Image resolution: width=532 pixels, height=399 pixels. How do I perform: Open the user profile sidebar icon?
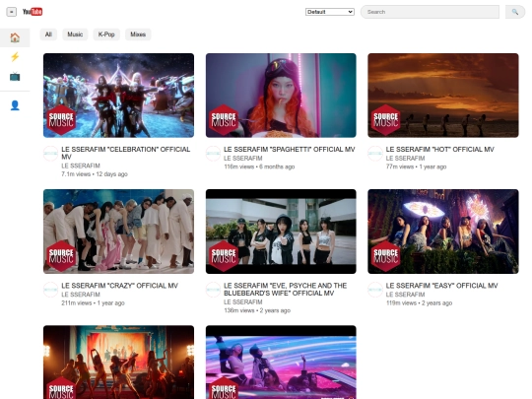(15, 105)
